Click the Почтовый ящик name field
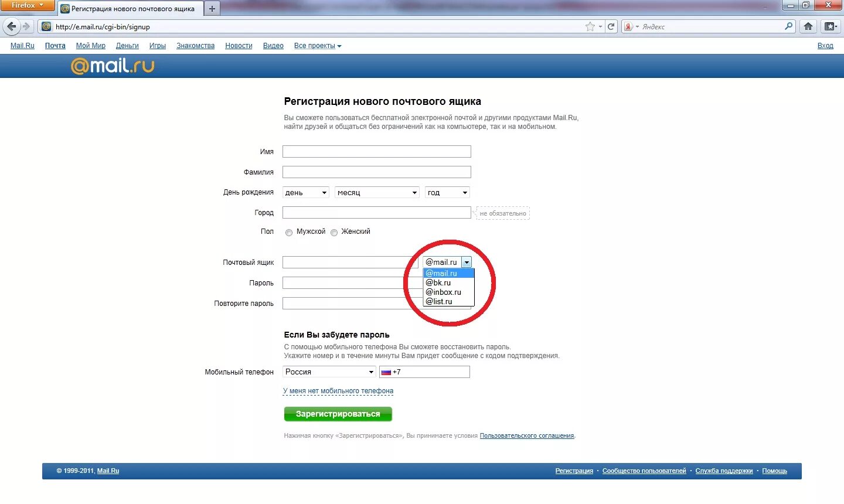This screenshot has width=844, height=504. 350,263
